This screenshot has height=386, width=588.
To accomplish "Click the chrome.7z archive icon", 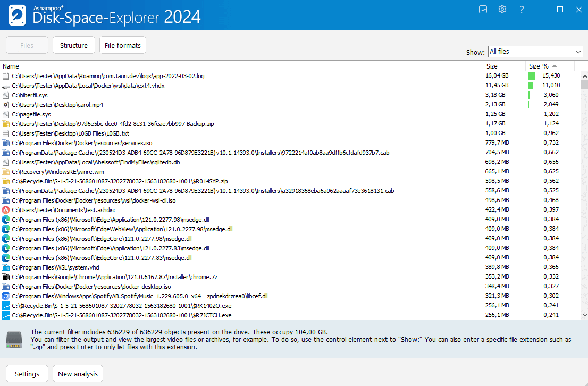I will point(6,277).
